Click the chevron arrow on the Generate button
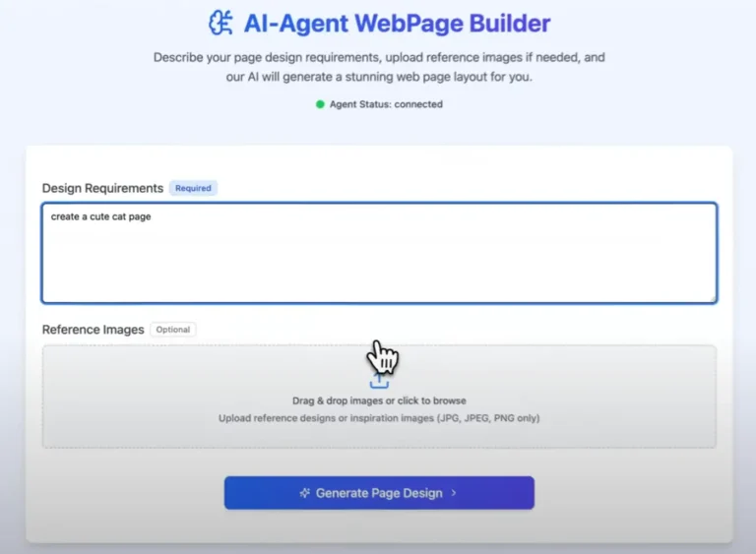 tap(454, 493)
